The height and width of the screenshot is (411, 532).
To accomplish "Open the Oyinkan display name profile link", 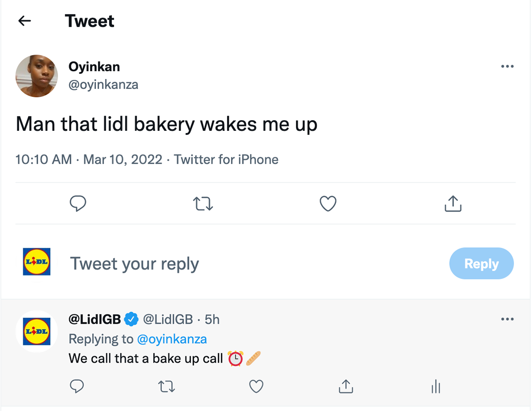I will click(94, 67).
